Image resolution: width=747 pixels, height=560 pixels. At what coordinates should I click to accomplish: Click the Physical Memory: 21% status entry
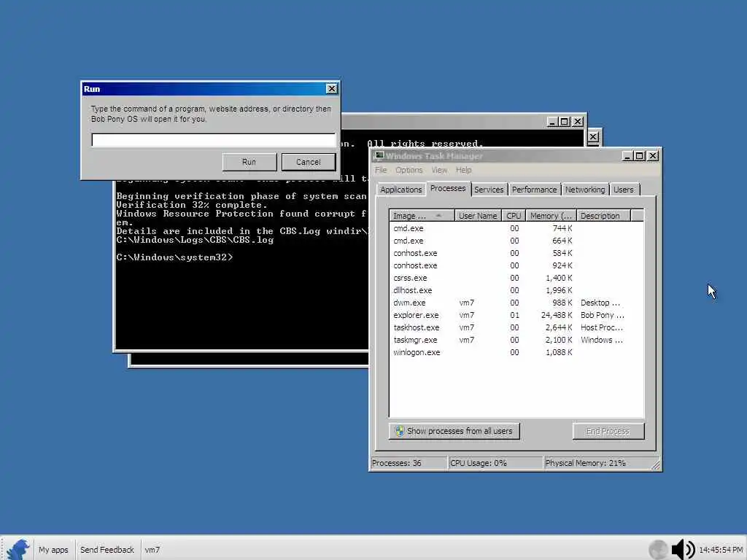coord(597,463)
